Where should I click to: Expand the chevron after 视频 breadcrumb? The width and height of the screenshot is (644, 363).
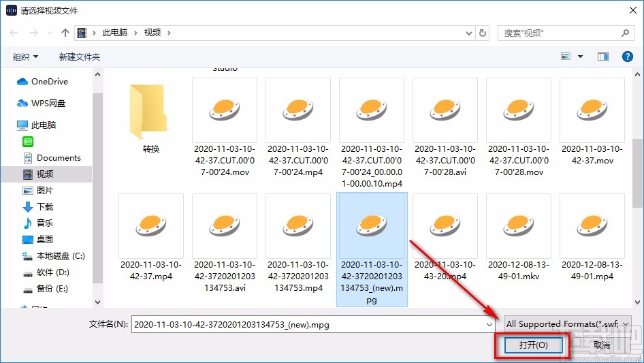click(169, 33)
